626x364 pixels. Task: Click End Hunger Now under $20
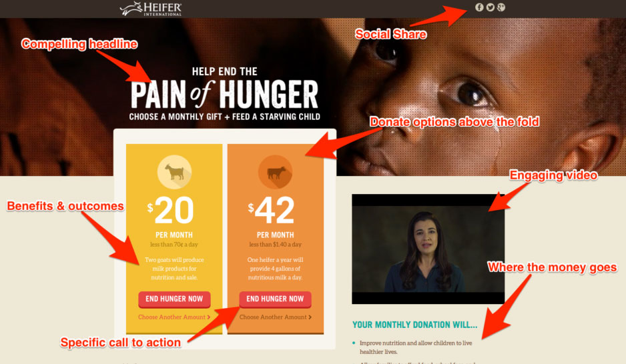tap(174, 299)
